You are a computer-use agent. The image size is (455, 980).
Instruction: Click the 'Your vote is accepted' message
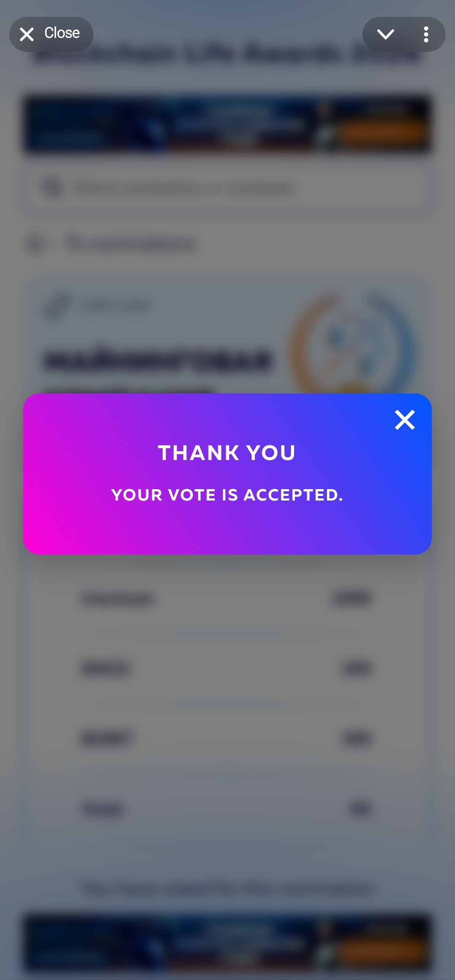click(227, 495)
